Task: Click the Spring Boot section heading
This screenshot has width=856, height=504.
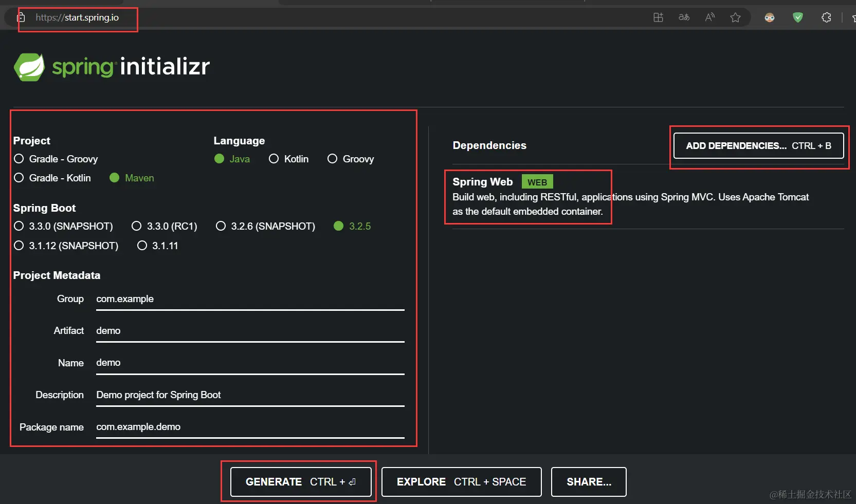Action: click(x=45, y=208)
